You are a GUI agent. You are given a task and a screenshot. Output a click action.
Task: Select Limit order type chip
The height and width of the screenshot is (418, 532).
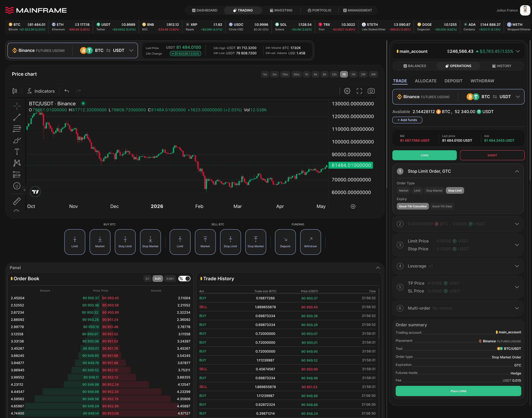tap(417, 190)
